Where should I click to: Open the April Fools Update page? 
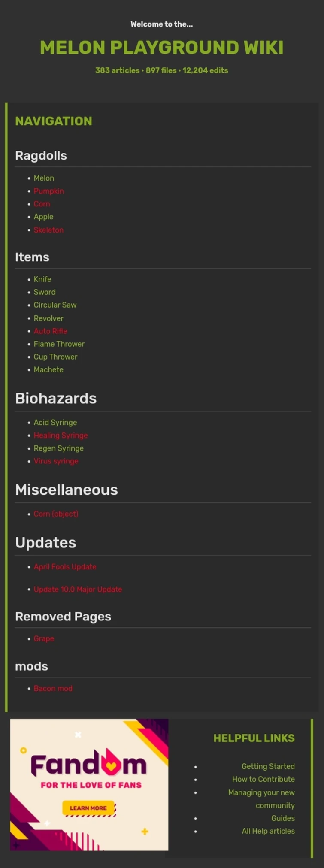[65, 567]
